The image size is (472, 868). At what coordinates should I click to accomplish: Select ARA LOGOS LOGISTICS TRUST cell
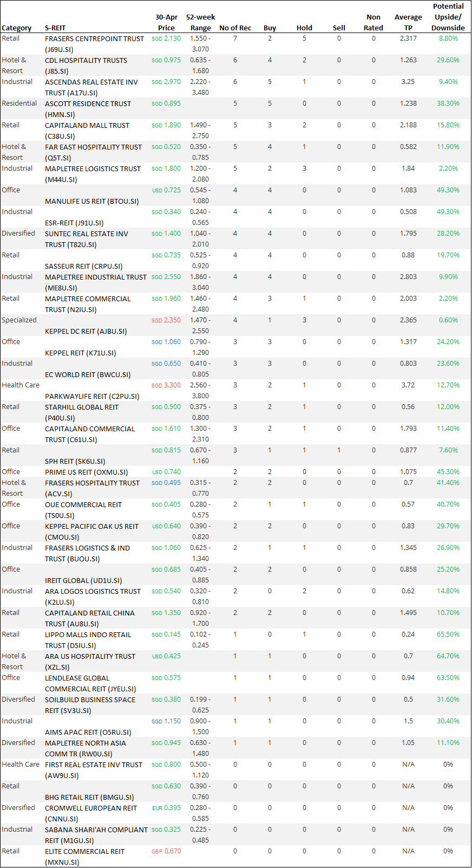(93, 597)
